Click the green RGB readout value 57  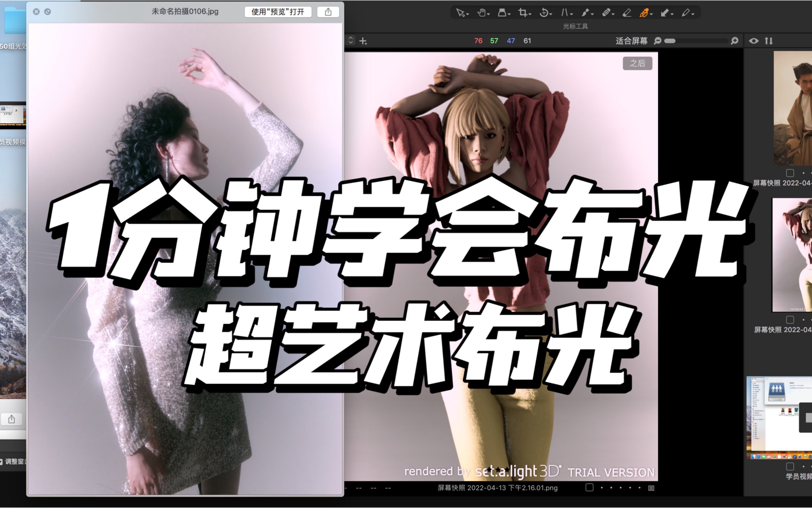494,41
